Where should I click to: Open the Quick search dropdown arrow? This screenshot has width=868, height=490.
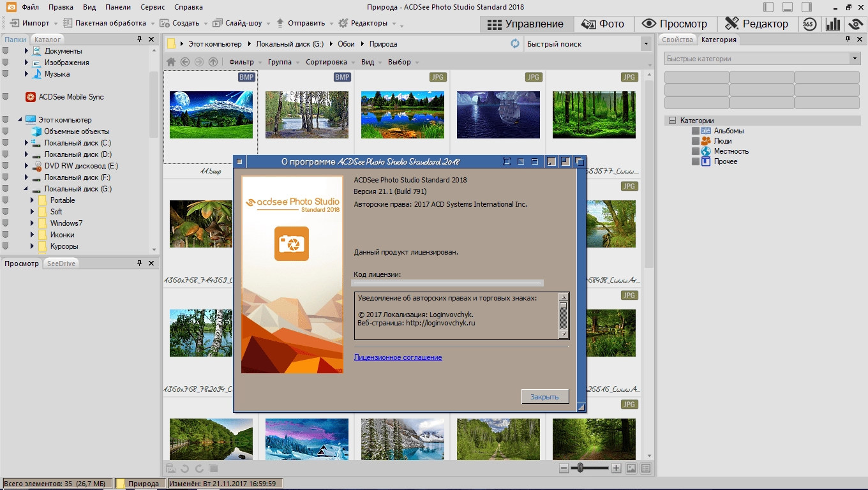tap(645, 44)
